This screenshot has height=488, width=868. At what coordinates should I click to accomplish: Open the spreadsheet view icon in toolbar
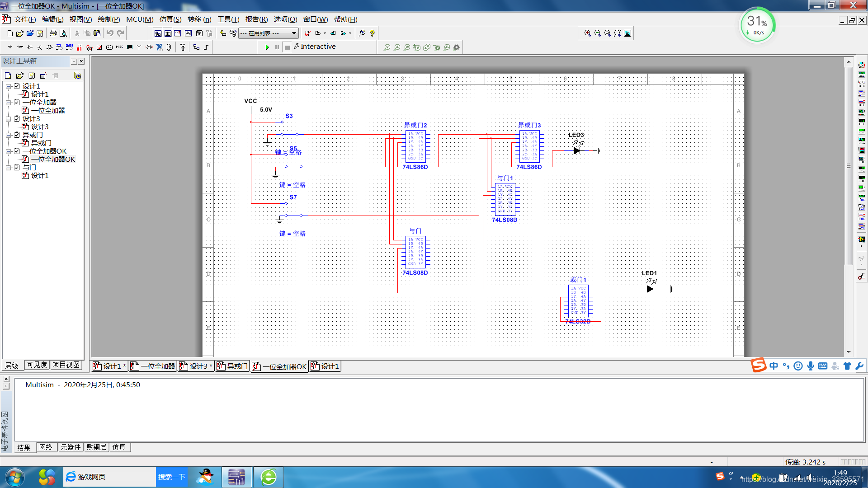[168, 33]
